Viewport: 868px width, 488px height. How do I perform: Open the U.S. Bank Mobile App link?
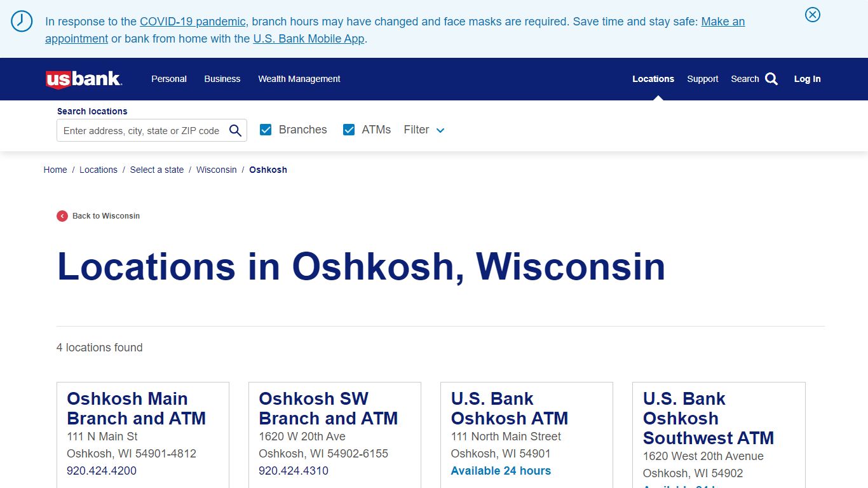click(x=309, y=39)
